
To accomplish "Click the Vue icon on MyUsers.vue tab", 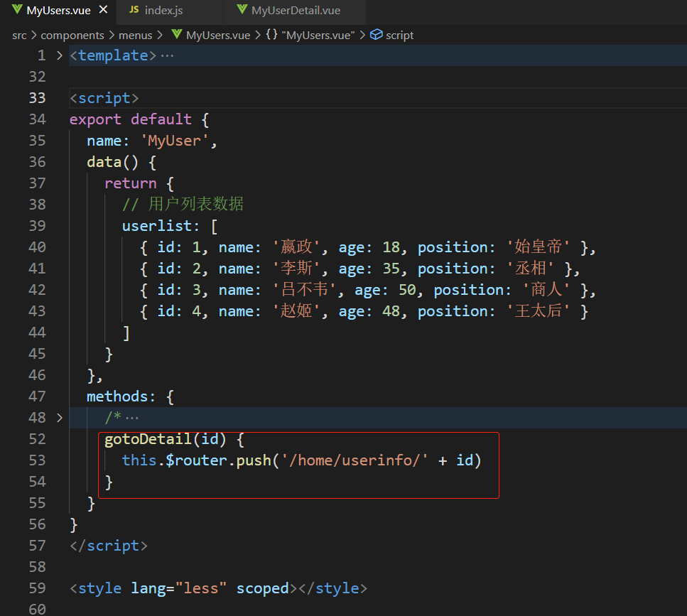I will click(x=17, y=10).
